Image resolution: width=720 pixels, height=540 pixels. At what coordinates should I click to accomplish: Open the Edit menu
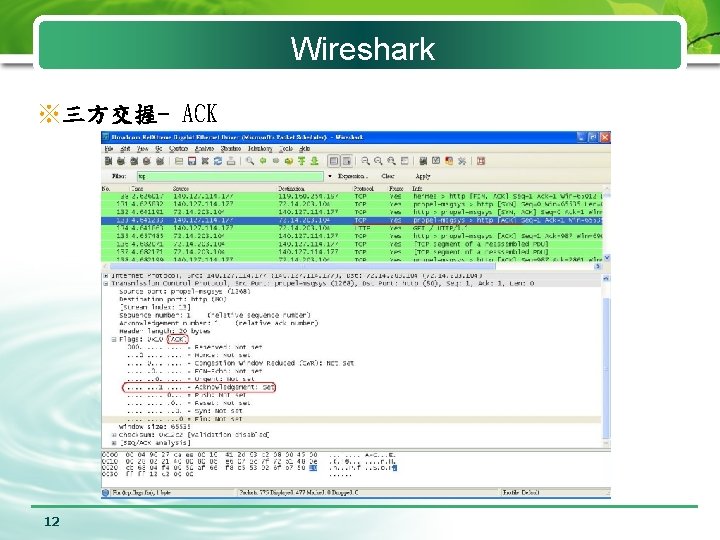pyautogui.click(x=125, y=149)
